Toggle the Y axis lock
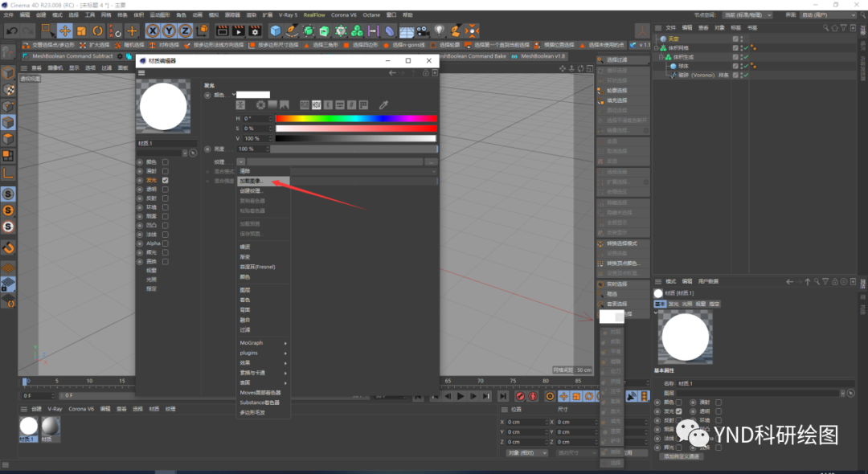 (x=169, y=31)
